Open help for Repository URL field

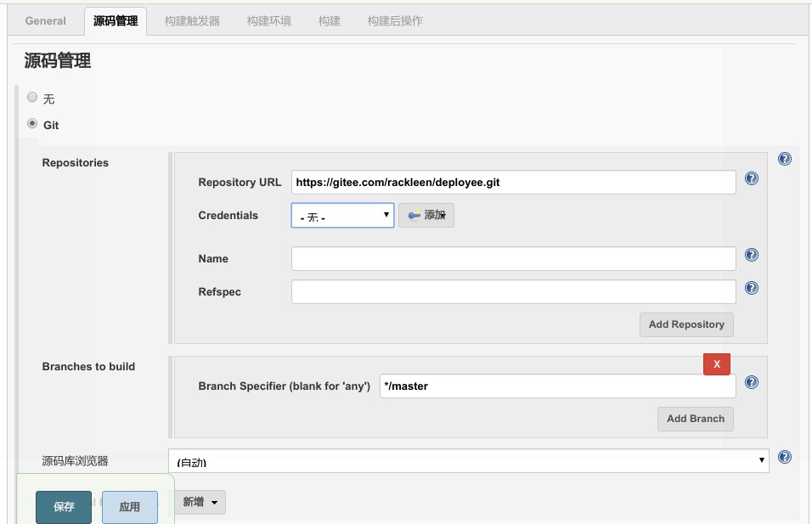tap(751, 178)
